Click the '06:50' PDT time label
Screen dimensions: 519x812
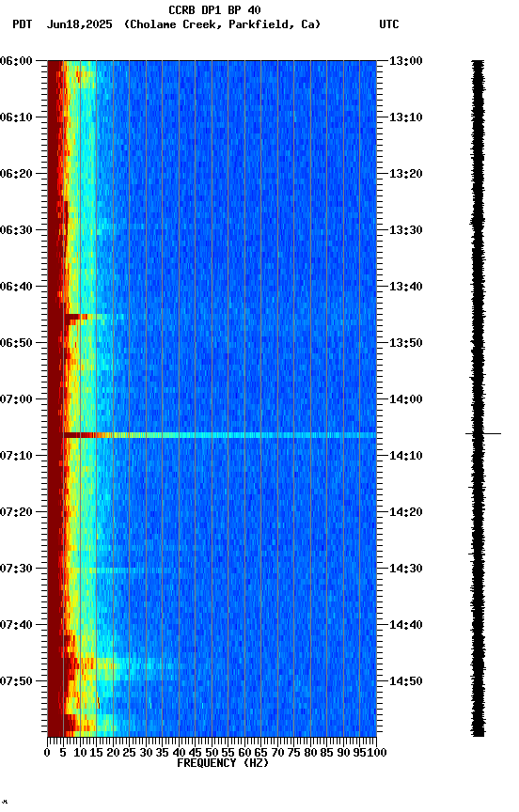tap(16, 343)
